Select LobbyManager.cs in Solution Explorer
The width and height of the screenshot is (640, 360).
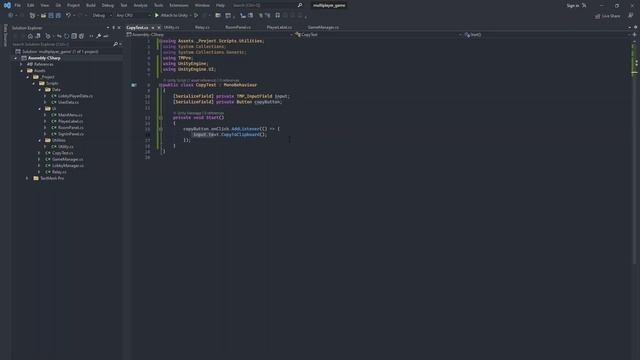68,165
